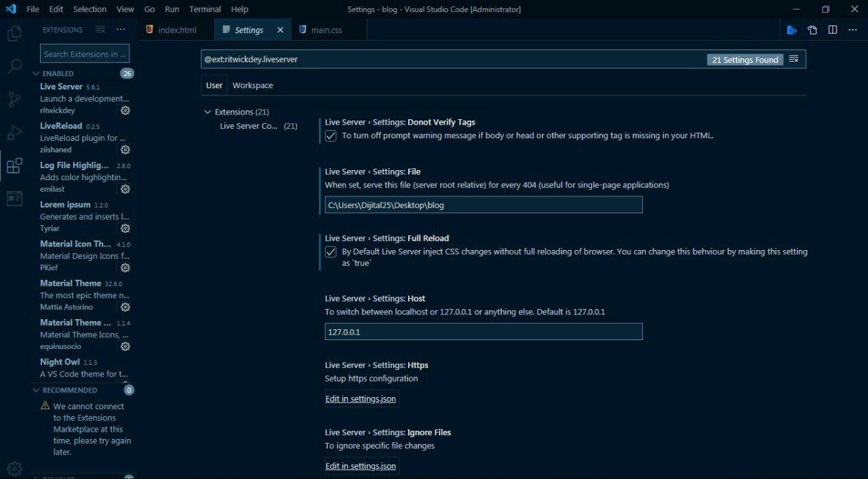Screen dimensions: 868x479
Task: Click Edit in settings.json under Ignore Files
Action: (x=361, y=465)
